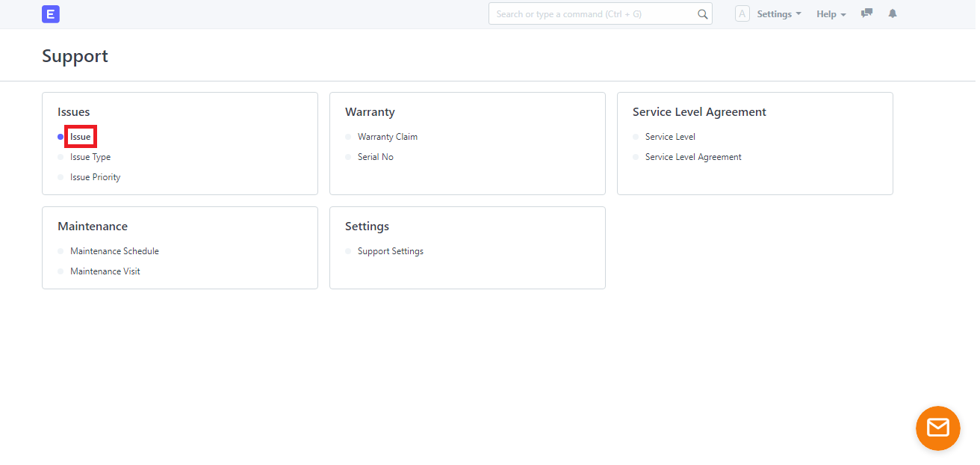Screen dimensions: 980x465
Task: Open Maintenance Visit
Action: [x=105, y=271]
